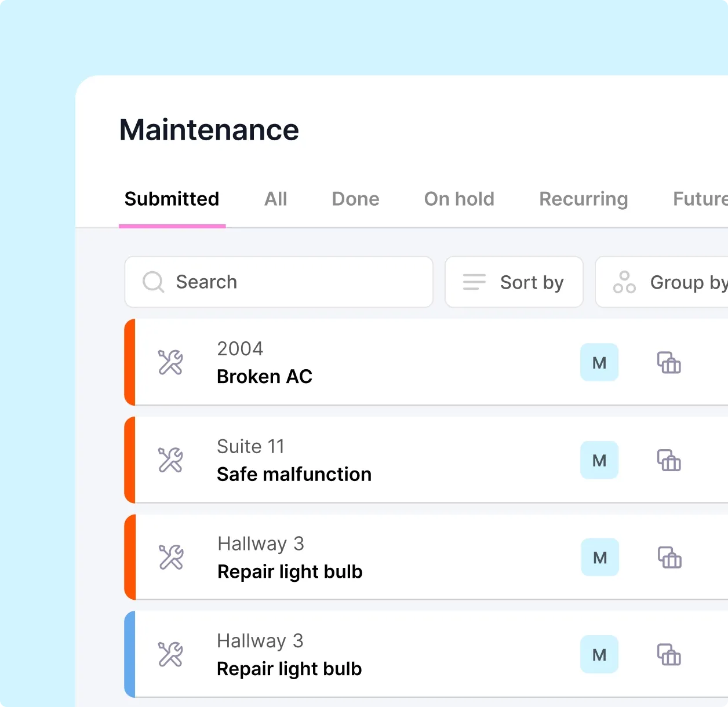Click the Group by circles icon

click(624, 282)
